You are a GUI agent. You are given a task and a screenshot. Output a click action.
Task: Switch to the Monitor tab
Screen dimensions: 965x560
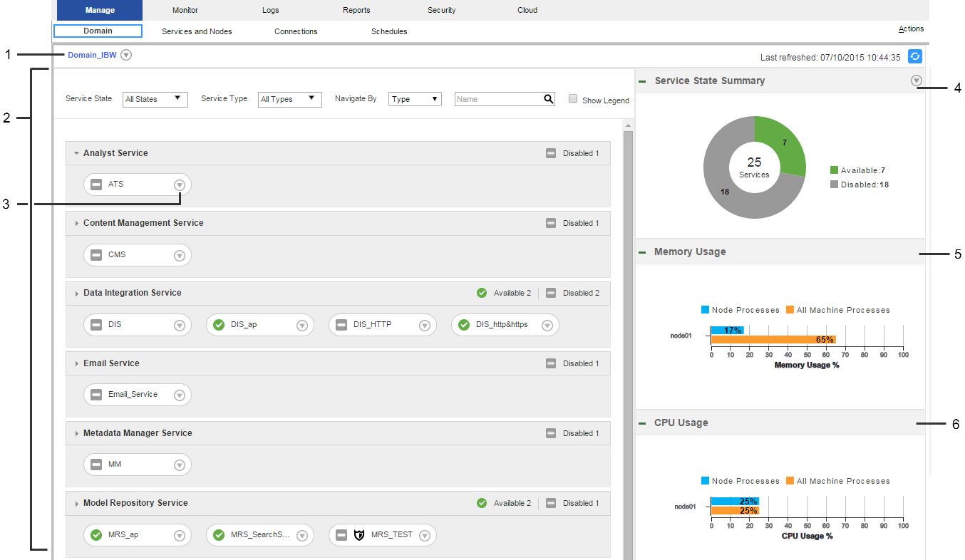tap(185, 10)
